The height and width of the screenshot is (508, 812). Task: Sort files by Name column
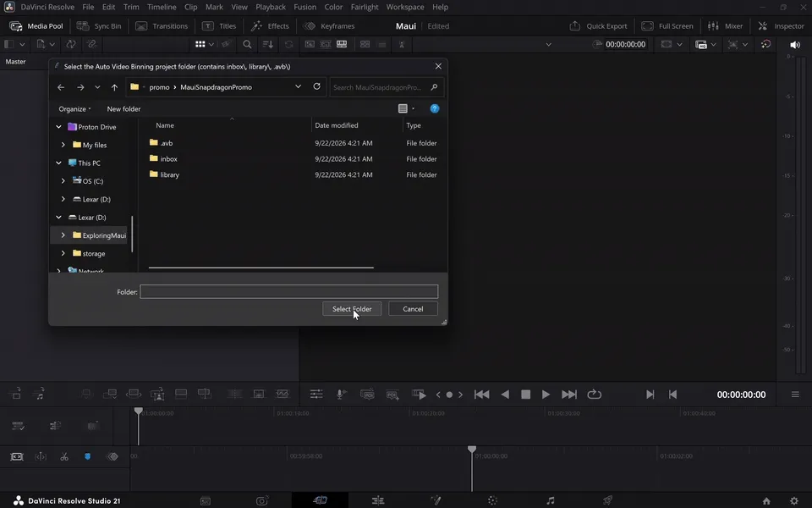click(165, 125)
